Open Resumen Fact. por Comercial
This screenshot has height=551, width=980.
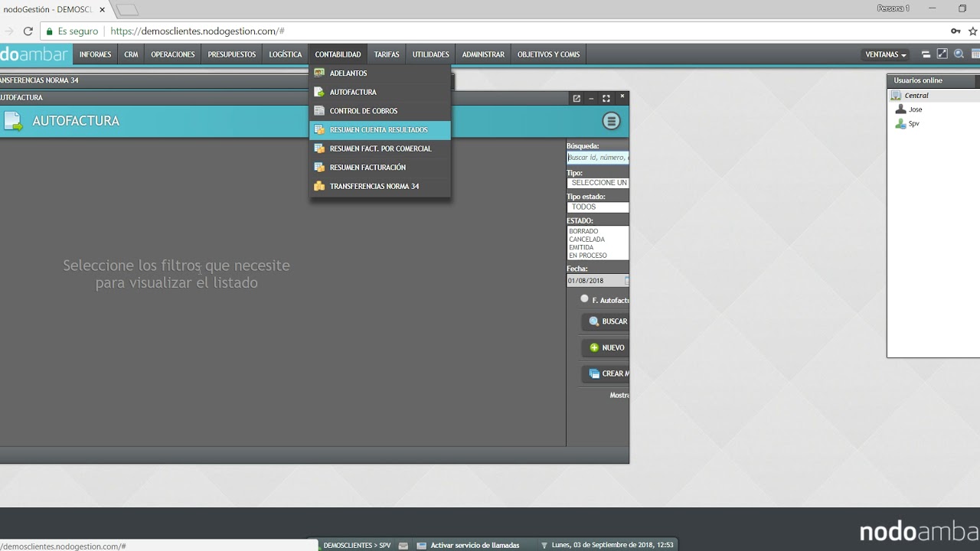click(x=380, y=148)
